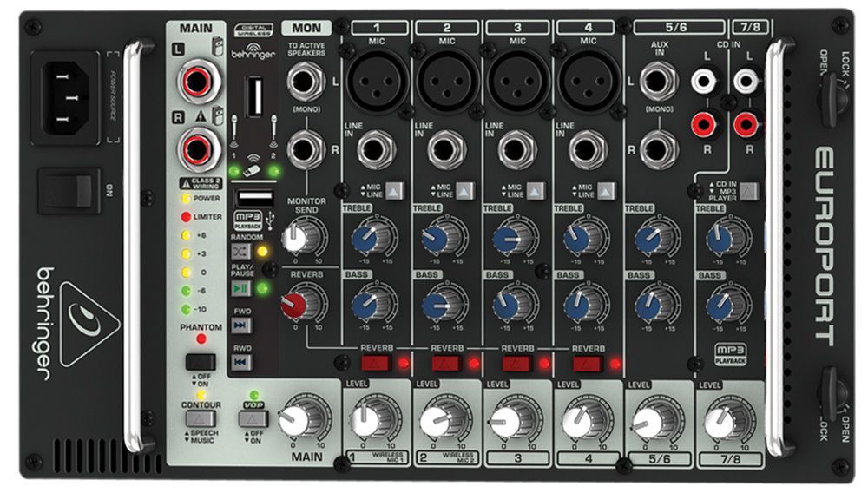Screen dimensions: 868x493
Task: Switch channel 4 MIC/LINE button
Action: click(x=606, y=191)
